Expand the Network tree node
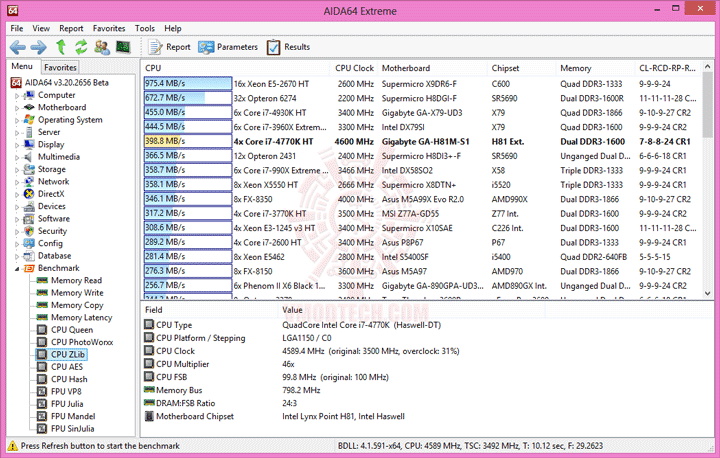 [17, 182]
